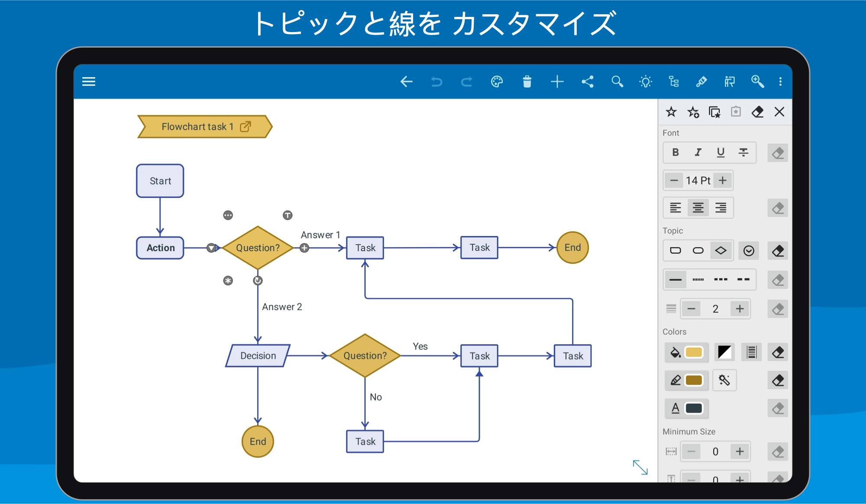Pick the brown border color swatch
This screenshot has width=866, height=504.
tap(694, 380)
